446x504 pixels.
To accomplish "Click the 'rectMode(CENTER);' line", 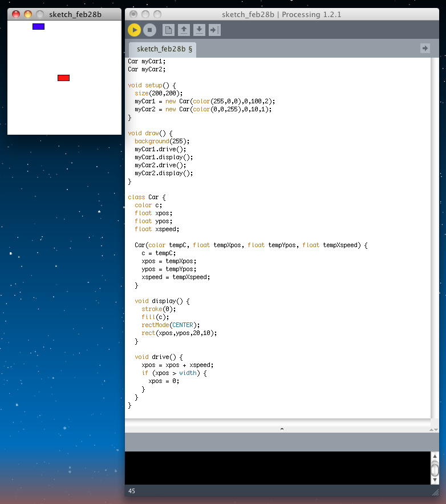I will pos(171,325).
